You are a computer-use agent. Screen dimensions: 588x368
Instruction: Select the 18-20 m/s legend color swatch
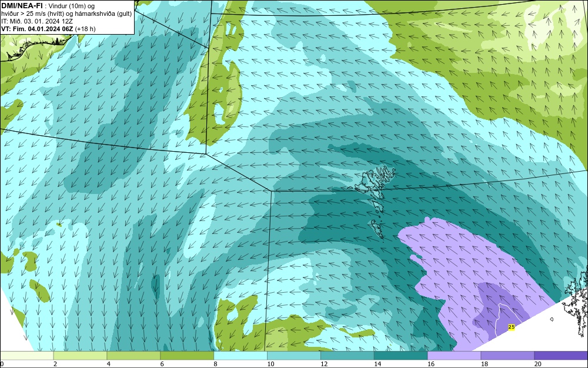[508, 356]
